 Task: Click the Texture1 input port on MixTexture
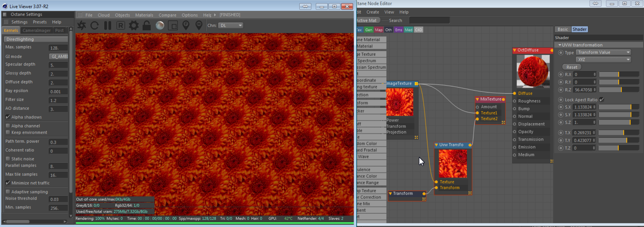coord(477,113)
